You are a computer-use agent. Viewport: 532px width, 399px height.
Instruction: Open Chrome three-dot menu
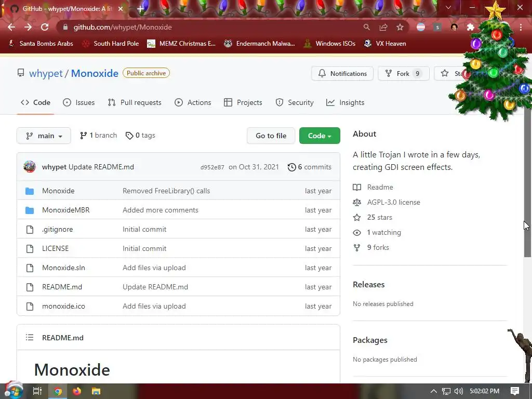pyautogui.click(x=521, y=27)
